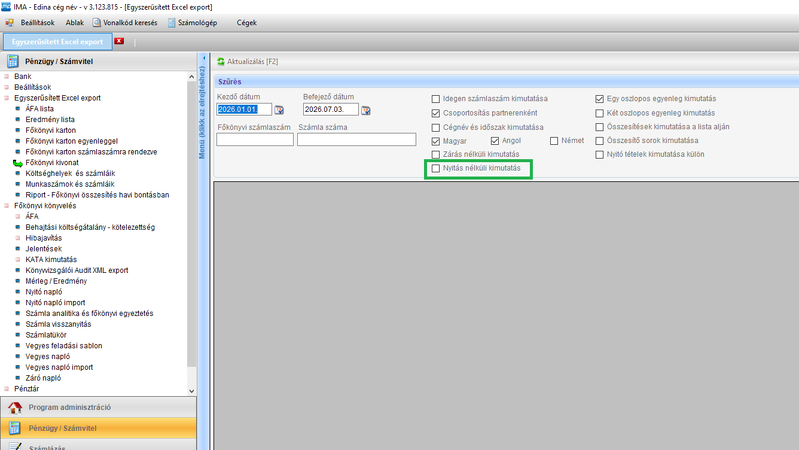Check Két oszlopos egyenleg kimutatás

600,113
